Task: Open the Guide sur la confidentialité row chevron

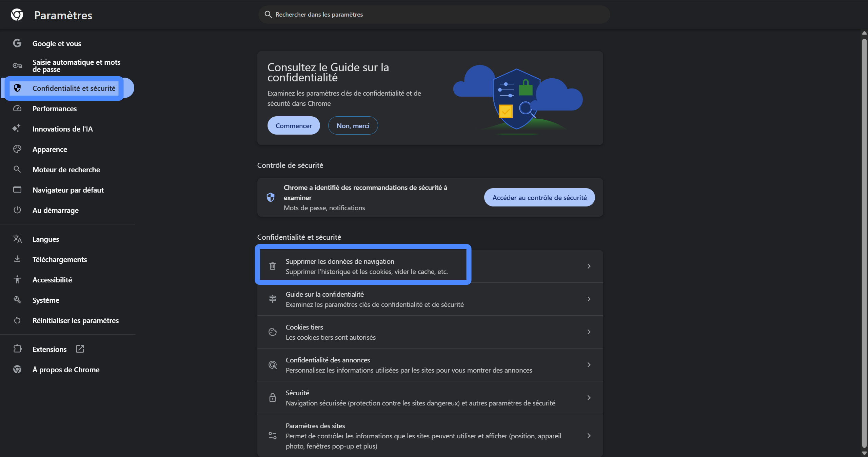Action: [x=589, y=299]
